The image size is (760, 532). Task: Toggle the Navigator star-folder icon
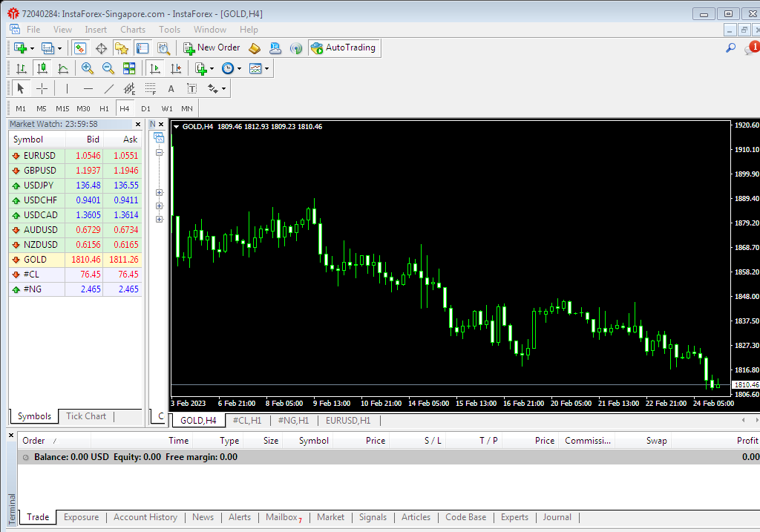click(x=121, y=48)
